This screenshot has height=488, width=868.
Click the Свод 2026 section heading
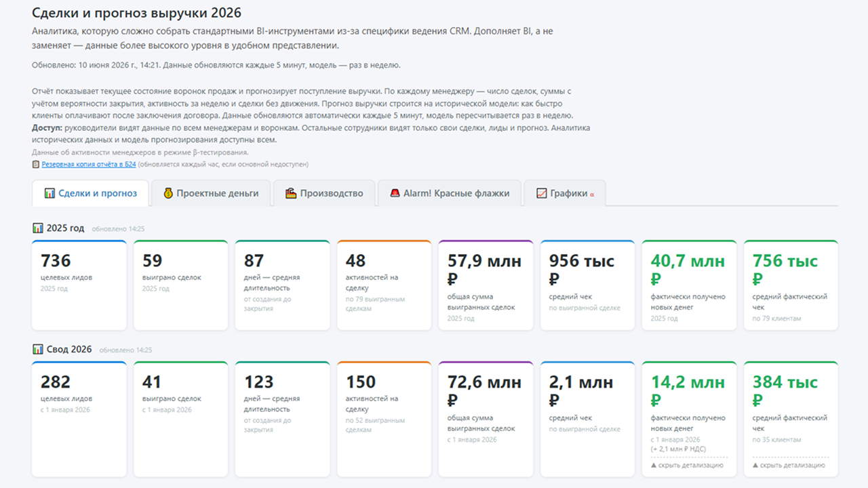pos(69,349)
